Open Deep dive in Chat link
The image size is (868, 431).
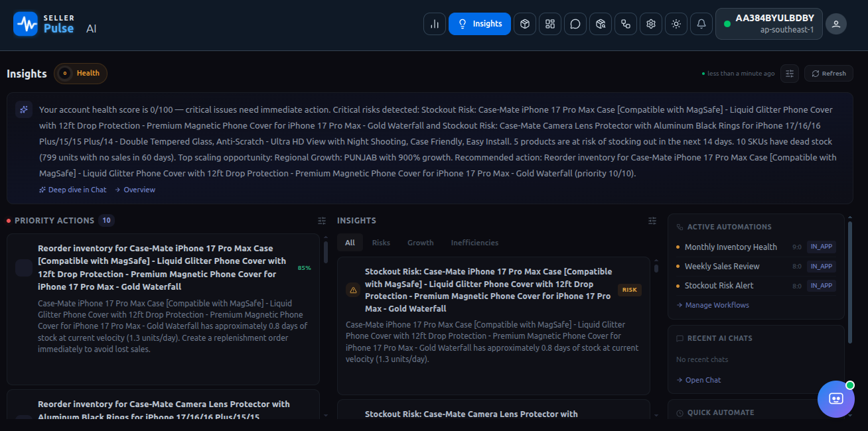[72, 190]
